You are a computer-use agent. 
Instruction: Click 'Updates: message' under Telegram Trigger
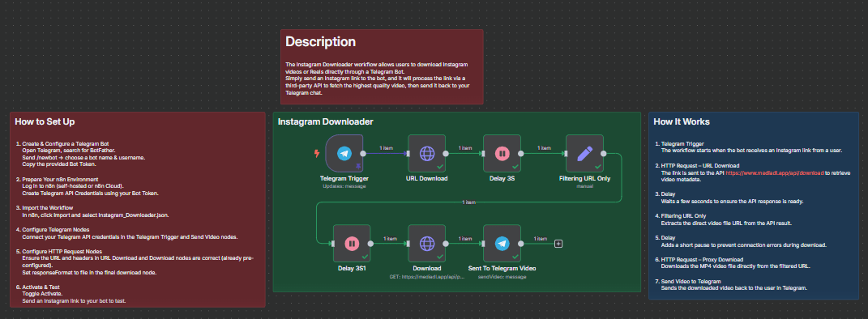click(x=344, y=186)
